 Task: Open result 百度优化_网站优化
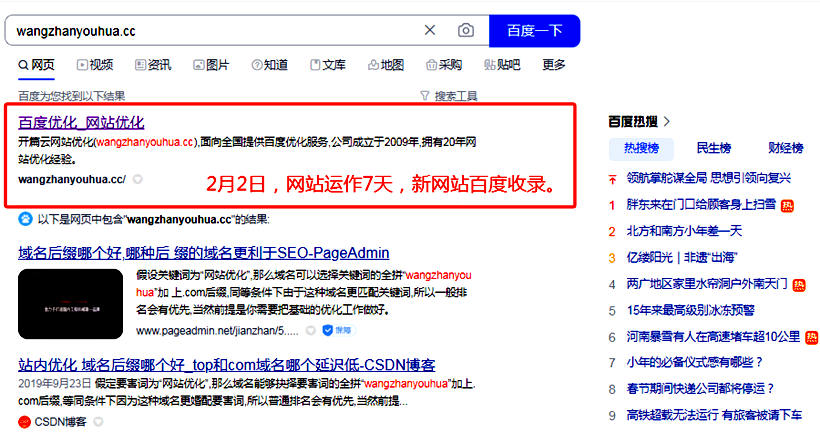pos(81,123)
